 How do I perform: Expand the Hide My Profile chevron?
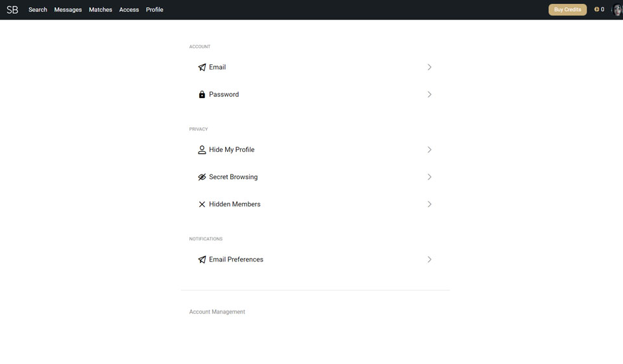point(429,150)
